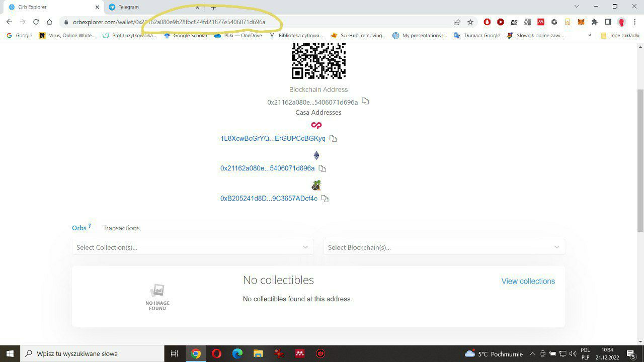Open the clock showing 10:34

pos(608,353)
